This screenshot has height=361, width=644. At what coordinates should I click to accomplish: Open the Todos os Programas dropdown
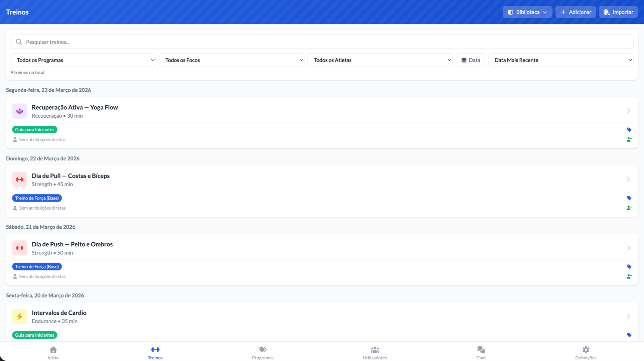pyautogui.click(x=83, y=60)
